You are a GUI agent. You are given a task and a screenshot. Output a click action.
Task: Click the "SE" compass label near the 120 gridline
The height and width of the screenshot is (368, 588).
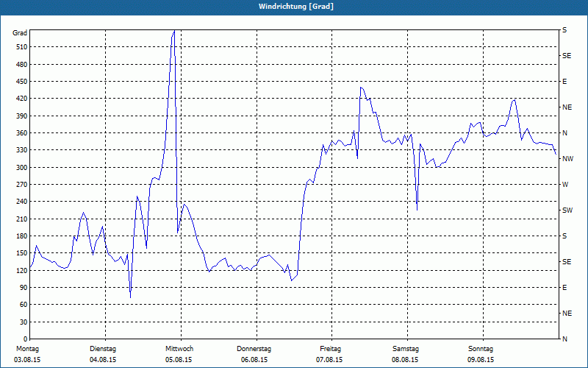[x=567, y=262]
